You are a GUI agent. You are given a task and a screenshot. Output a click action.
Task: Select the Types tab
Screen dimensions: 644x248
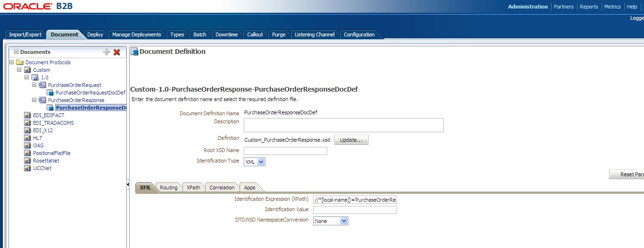[177, 34]
